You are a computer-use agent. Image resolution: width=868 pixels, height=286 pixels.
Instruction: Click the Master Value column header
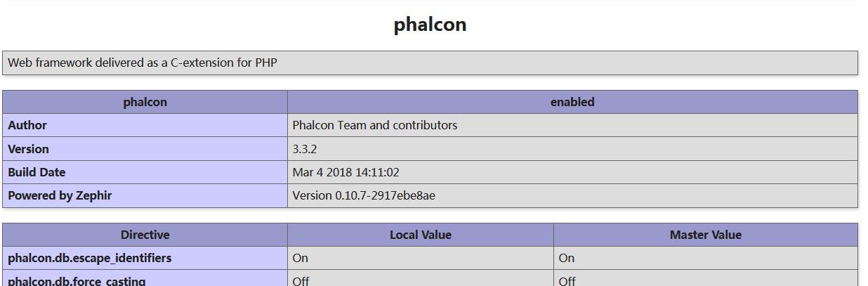(705, 235)
